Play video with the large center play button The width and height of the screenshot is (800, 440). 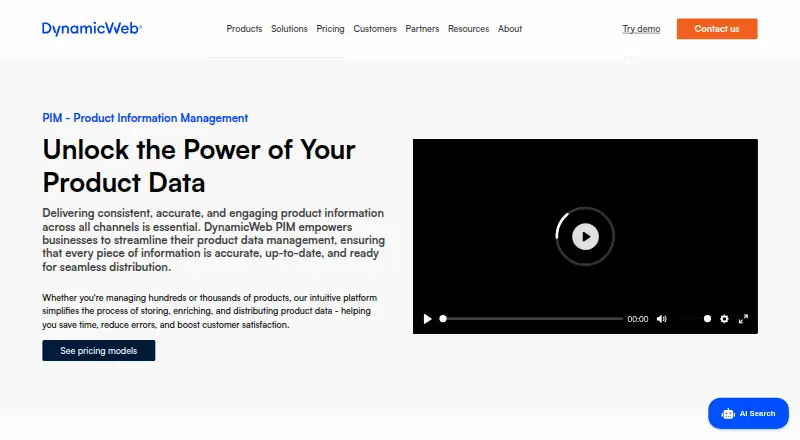tap(585, 236)
